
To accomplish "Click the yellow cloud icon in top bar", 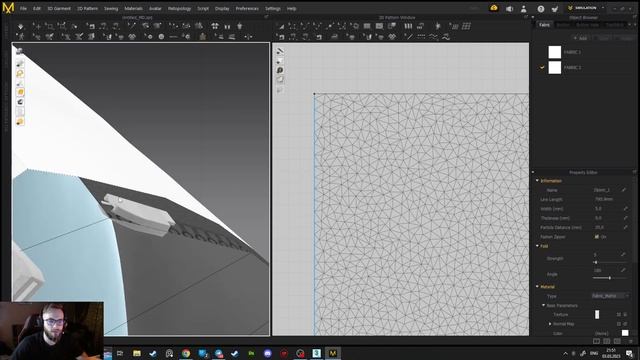I will 494,8.
